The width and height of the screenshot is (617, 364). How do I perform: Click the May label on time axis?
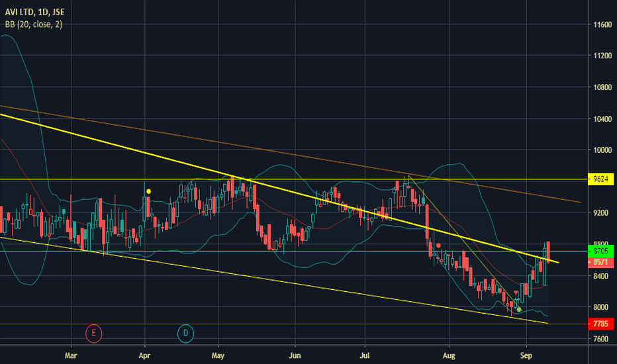tap(218, 356)
